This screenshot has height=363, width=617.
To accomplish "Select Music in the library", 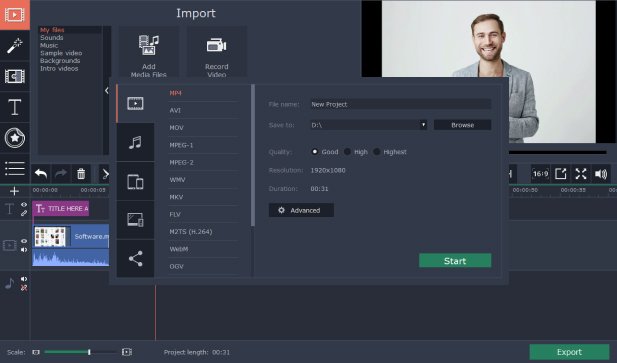I will click(x=49, y=45).
